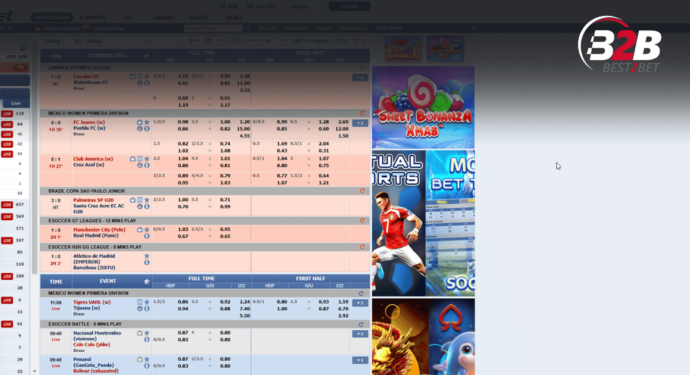The image size is (690, 375).
Task: Bet 1.04 full time HDP for Club America (w)
Action: click(x=183, y=158)
